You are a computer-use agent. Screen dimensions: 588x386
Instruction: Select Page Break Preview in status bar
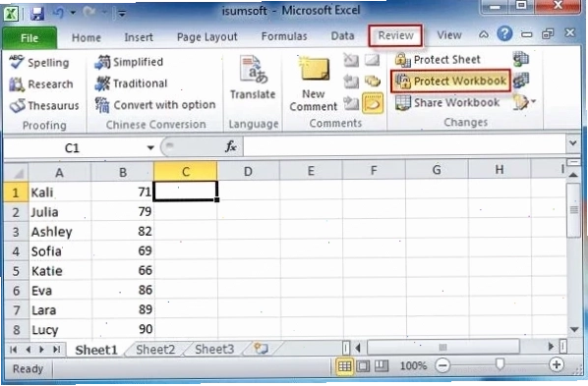tap(382, 365)
